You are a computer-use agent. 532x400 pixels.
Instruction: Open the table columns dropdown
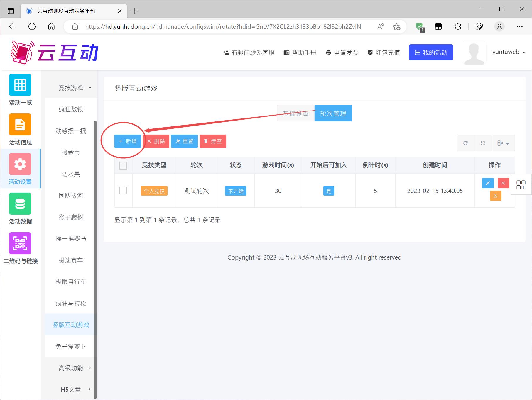point(503,143)
